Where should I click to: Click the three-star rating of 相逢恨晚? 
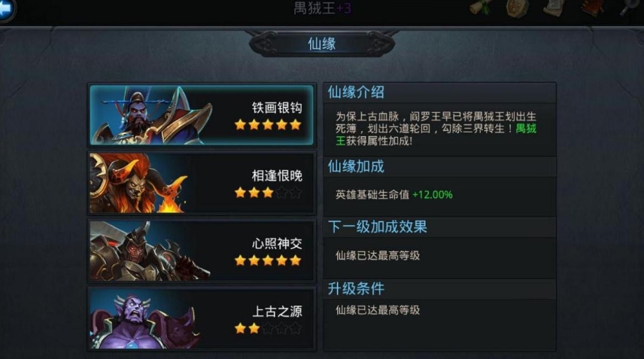tap(254, 192)
